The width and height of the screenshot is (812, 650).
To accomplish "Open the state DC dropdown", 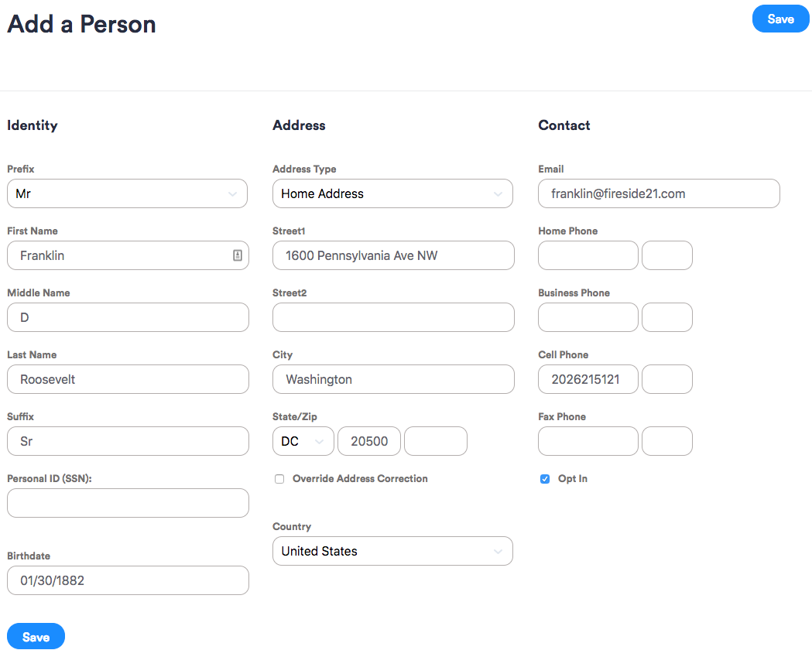I will (303, 441).
